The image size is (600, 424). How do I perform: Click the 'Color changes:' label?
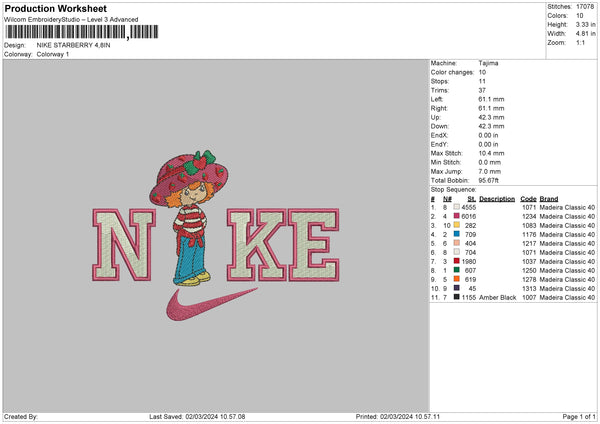[x=452, y=72]
